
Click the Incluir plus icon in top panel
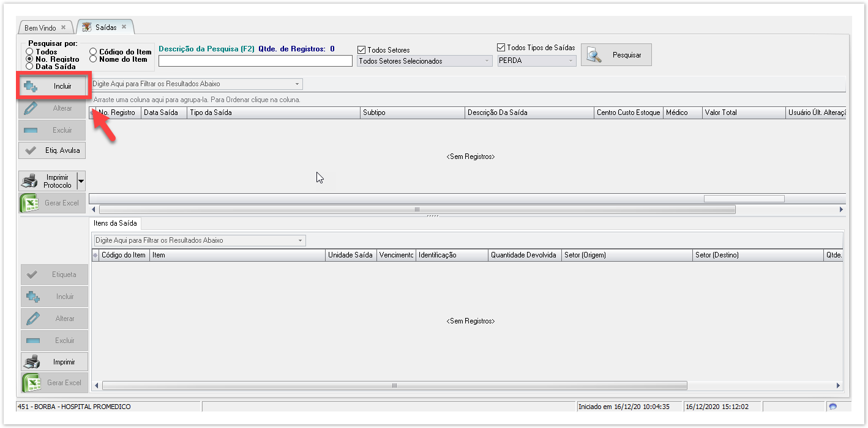click(x=32, y=87)
